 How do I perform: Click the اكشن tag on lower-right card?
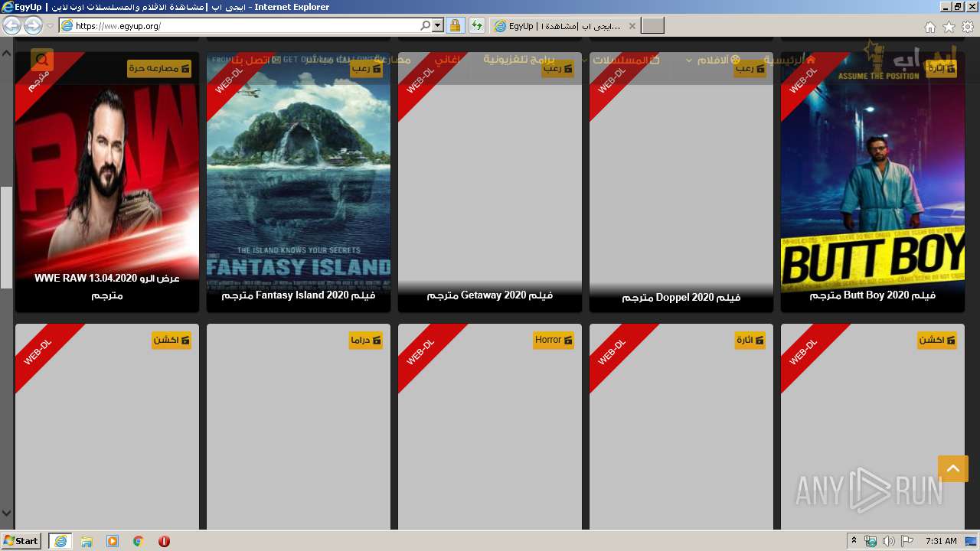[937, 340]
